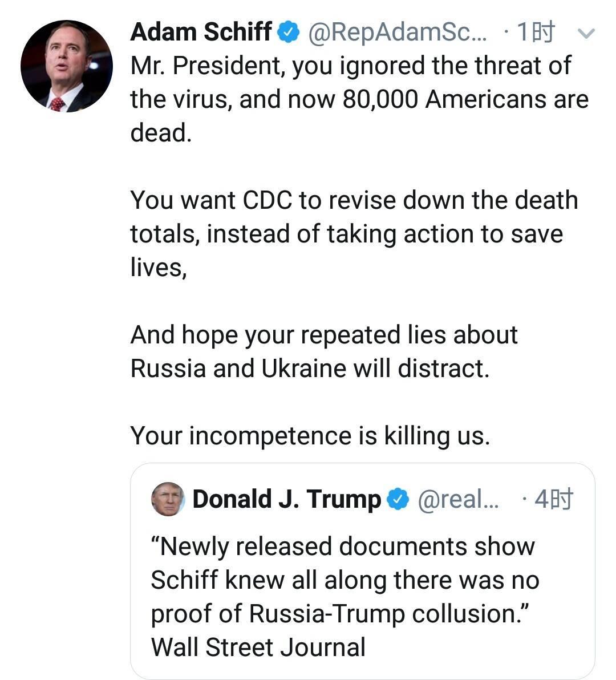Viewport: 616px width, 680px height.
Task: Open Donald J. Trump's small avatar
Action: (168, 499)
